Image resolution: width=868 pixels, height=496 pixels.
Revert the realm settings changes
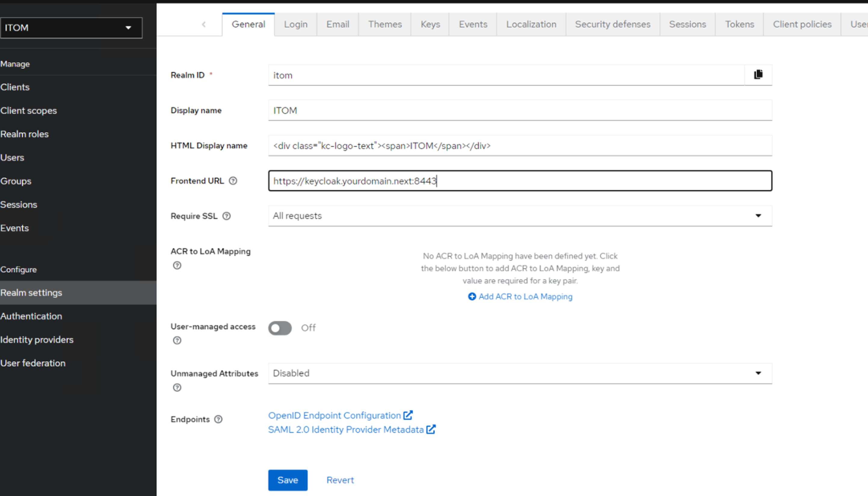coord(340,480)
